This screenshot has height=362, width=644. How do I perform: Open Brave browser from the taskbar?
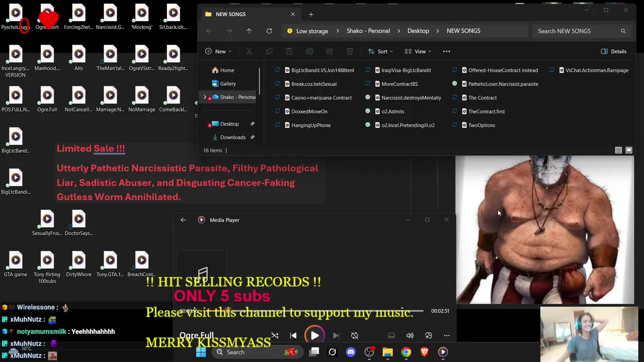425,352
